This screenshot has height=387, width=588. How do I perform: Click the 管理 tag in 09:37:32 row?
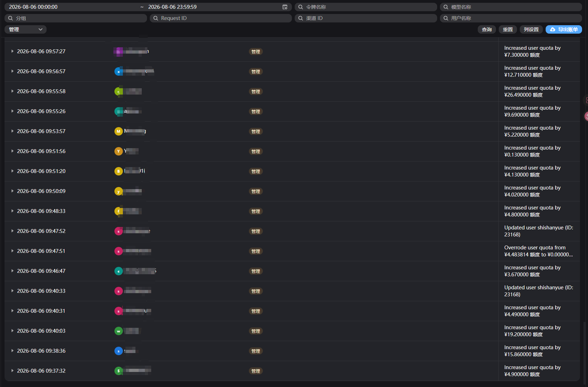[256, 371]
